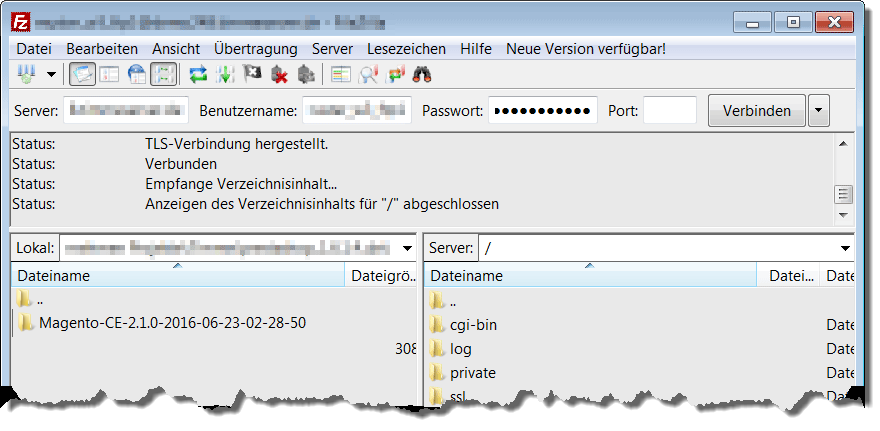Sort local list by Dateigröße header
This screenshot has width=880, height=431.
(x=381, y=276)
